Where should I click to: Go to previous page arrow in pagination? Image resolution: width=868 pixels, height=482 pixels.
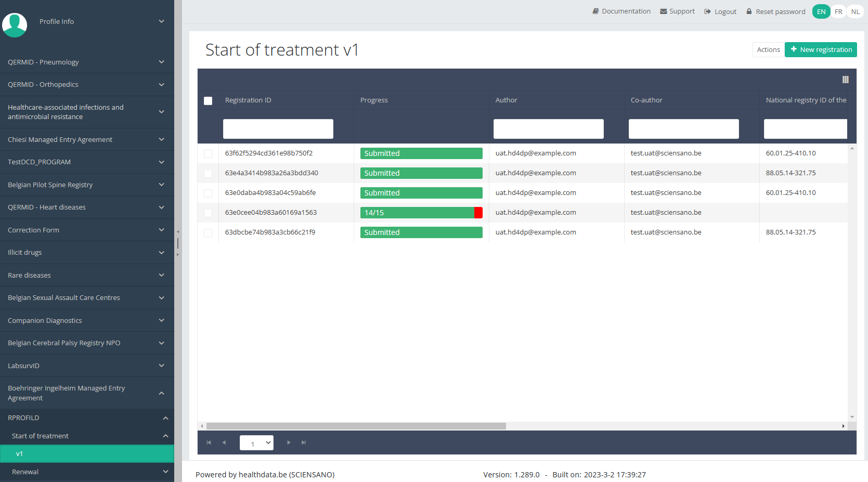224,442
